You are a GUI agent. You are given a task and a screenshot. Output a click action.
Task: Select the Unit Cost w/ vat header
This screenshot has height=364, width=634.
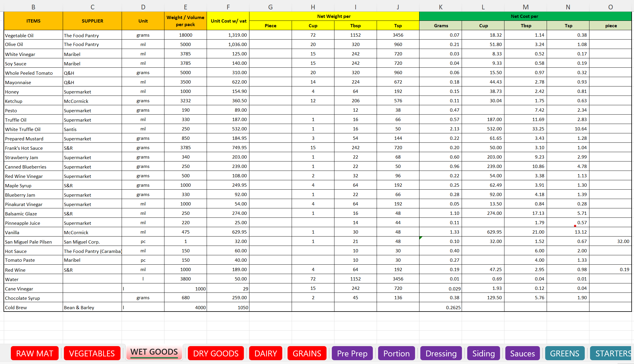coord(228,21)
